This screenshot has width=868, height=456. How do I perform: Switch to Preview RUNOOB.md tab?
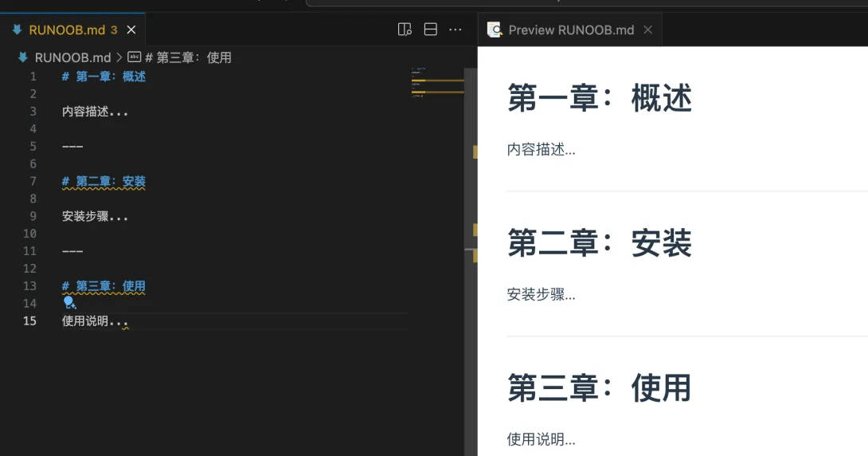[x=570, y=30]
